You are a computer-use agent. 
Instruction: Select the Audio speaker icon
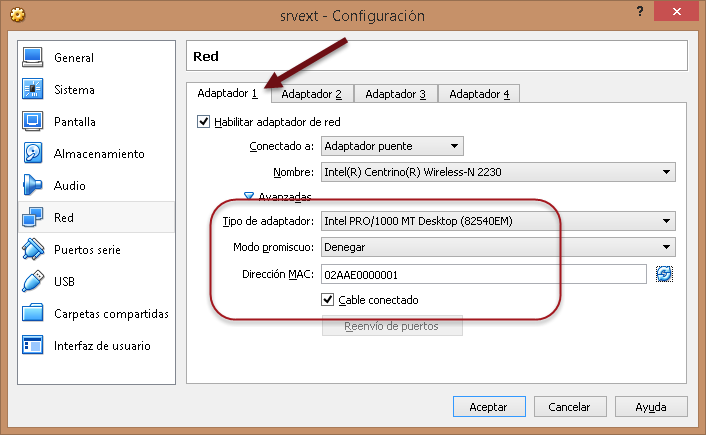click(x=33, y=186)
